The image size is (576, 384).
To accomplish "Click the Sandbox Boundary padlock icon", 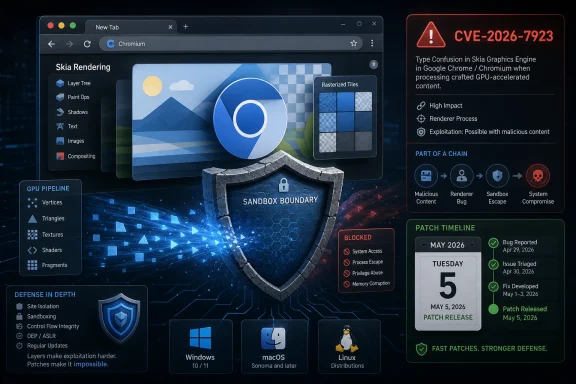I will tap(283, 185).
